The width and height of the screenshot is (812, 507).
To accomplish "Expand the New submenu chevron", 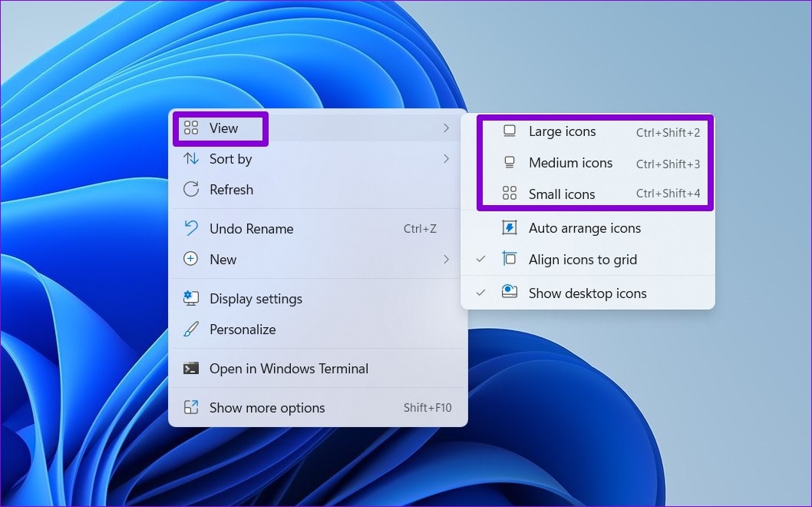I will pos(446,259).
